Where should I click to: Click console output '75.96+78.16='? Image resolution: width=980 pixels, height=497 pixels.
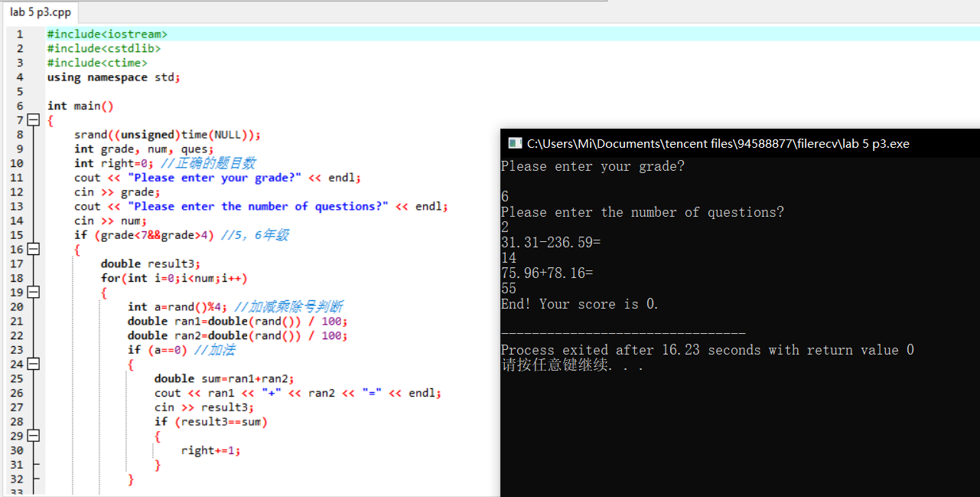pos(547,273)
